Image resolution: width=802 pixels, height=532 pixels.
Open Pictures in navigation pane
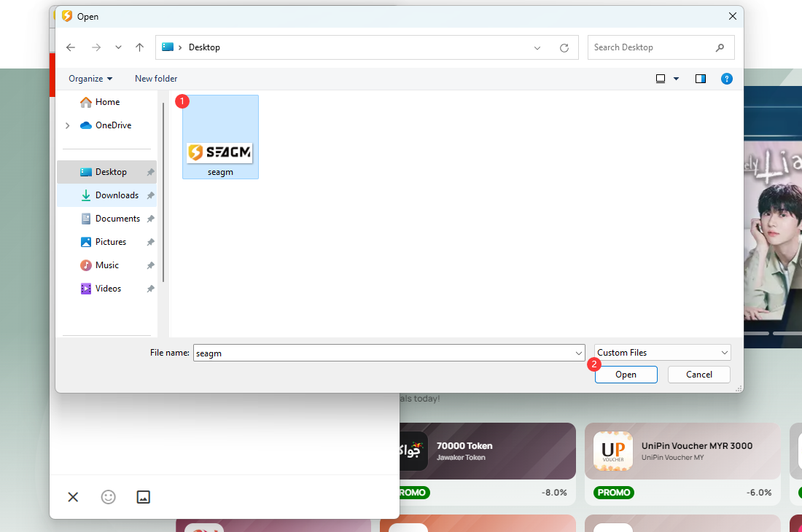click(107, 242)
